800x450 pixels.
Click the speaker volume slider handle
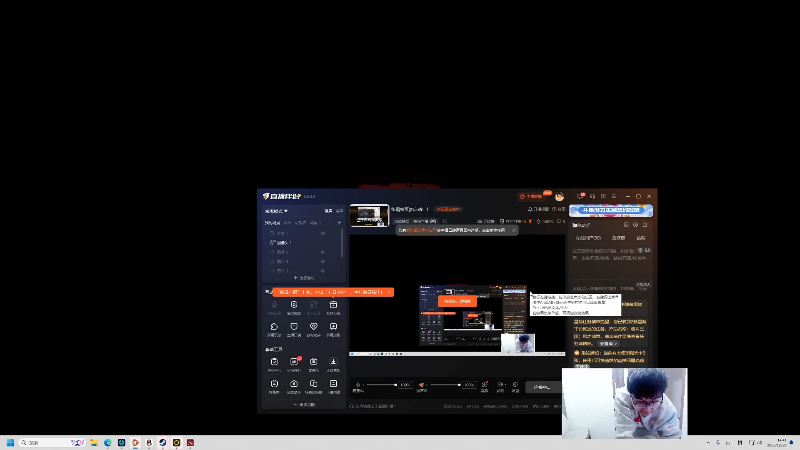[459, 385]
